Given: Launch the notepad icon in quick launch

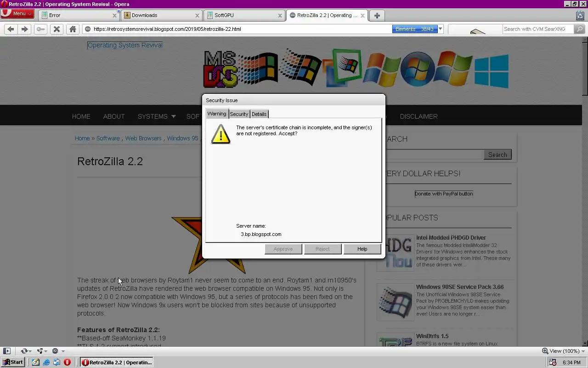Looking at the screenshot, I should (x=36, y=362).
